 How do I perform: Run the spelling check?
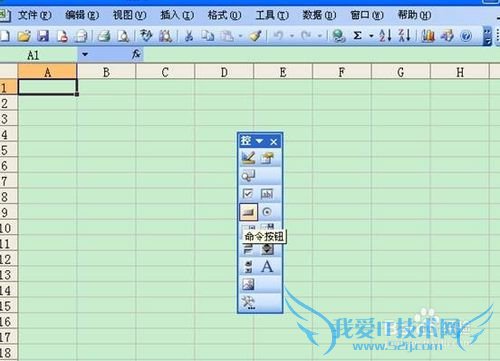pyautogui.click(x=146, y=36)
